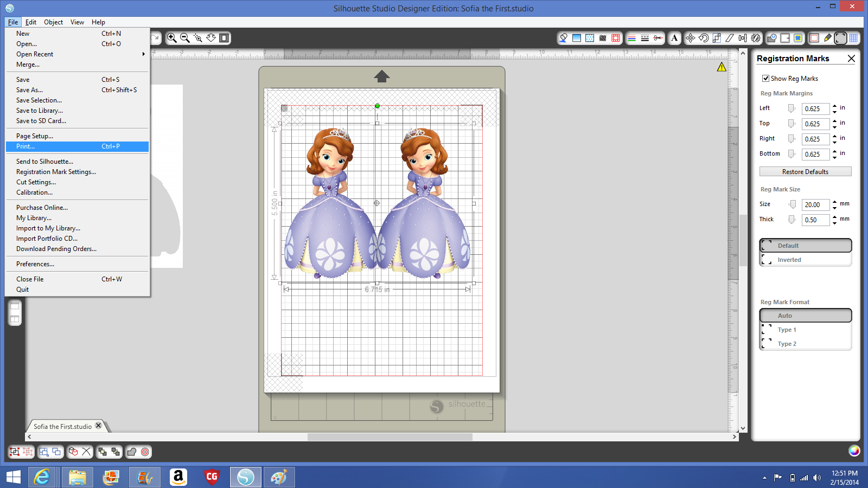This screenshot has width=868, height=488.
Task: Open the Eraser settings pencil icon
Action: (x=827, y=38)
